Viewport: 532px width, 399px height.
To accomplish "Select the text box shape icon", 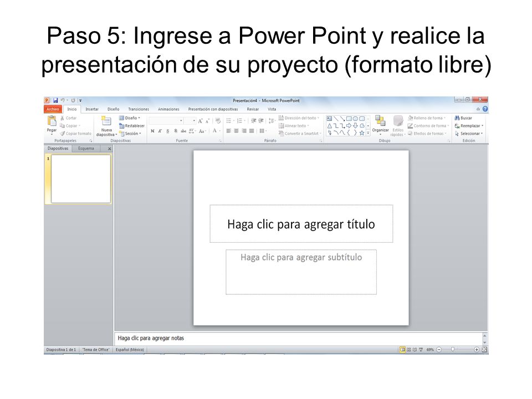I will [x=329, y=119].
